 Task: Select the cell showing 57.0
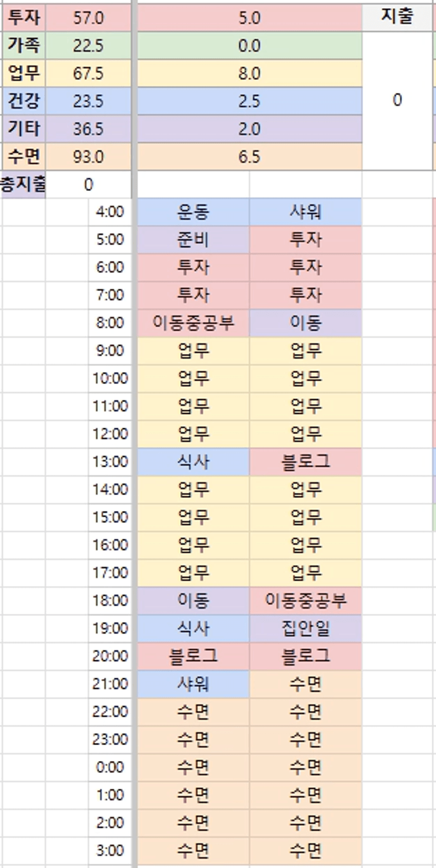click(88, 18)
